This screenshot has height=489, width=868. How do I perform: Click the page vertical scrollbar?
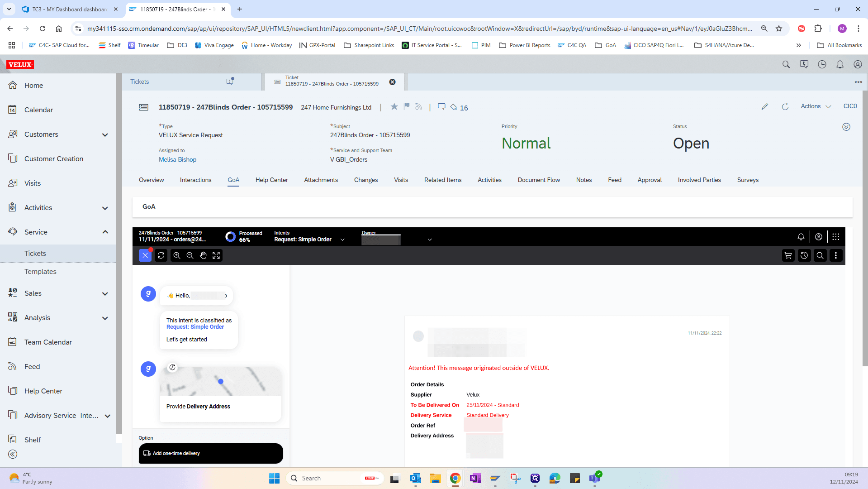click(x=865, y=228)
